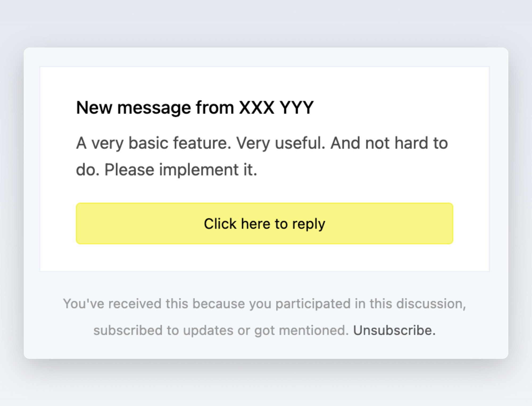Click the footer text "You've received this because"
This screenshot has width=532, height=406.
[154, 304]
